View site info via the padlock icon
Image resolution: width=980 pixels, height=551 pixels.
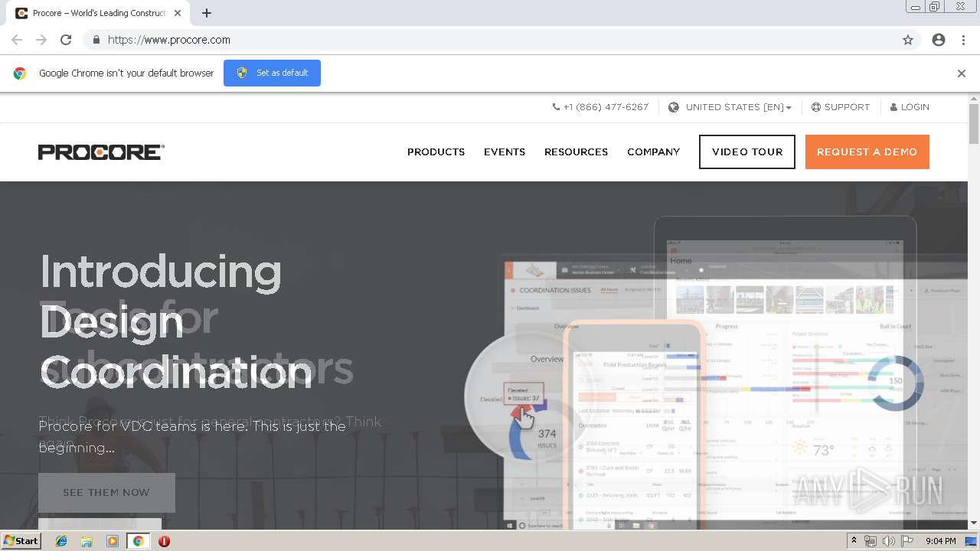[96, 40]
